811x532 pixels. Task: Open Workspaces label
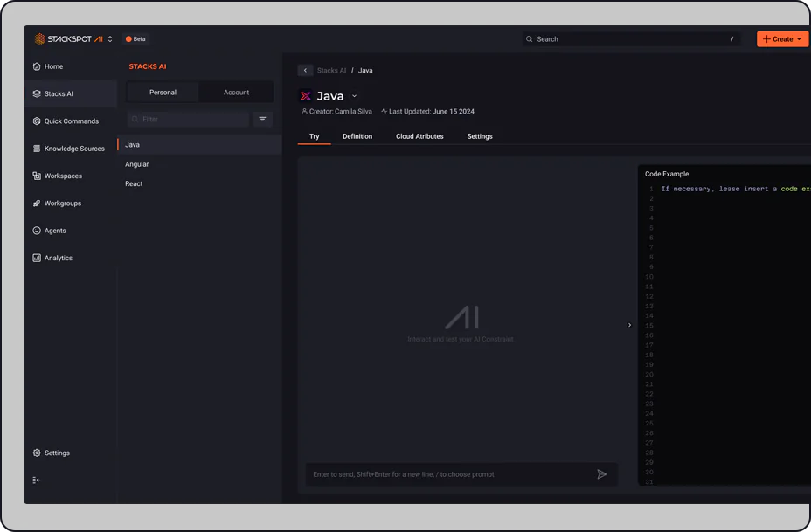pos(63,176)
